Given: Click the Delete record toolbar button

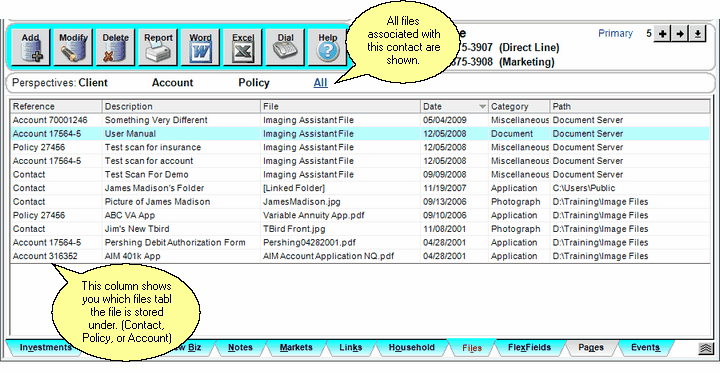Looking at the screenshot, I should 115,47.
